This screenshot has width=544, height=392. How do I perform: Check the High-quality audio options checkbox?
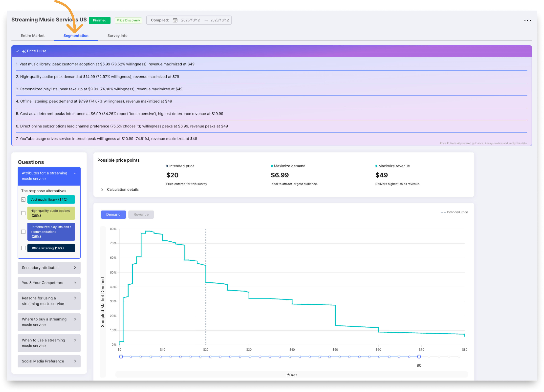(23, 213)
